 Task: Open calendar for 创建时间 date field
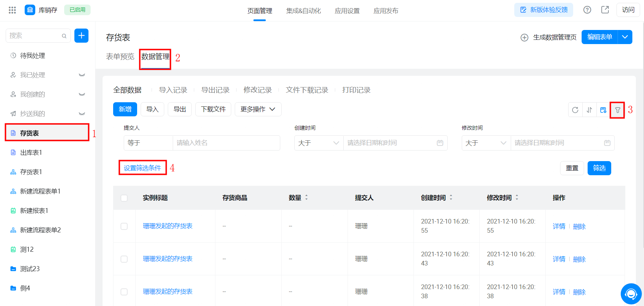click(x=440, y=143)
